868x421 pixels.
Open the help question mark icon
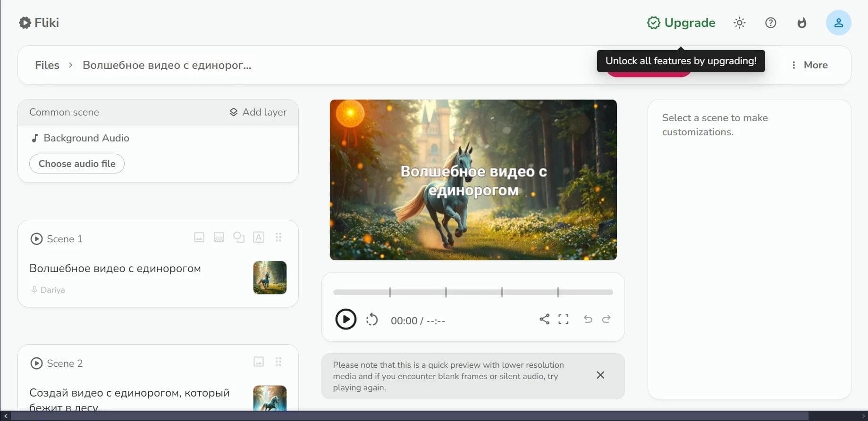(771, 23)
